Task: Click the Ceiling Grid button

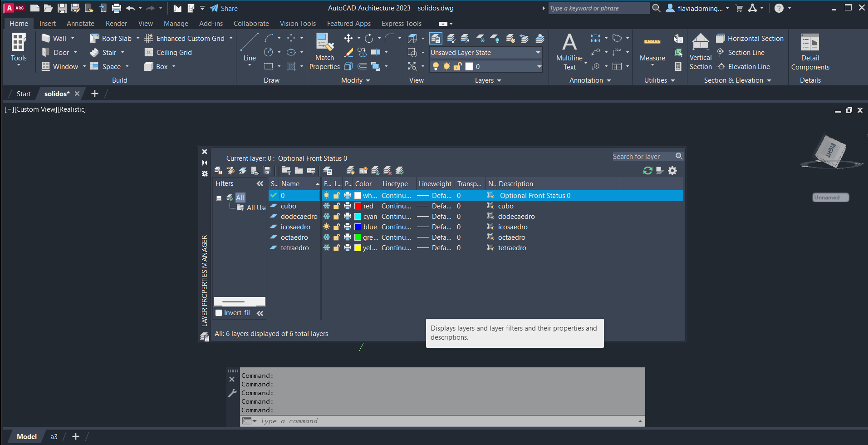Action: click(x=168, y=53)
